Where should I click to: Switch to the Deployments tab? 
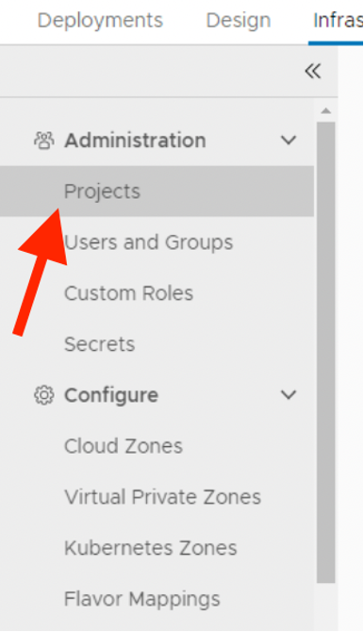coord(100,20)
